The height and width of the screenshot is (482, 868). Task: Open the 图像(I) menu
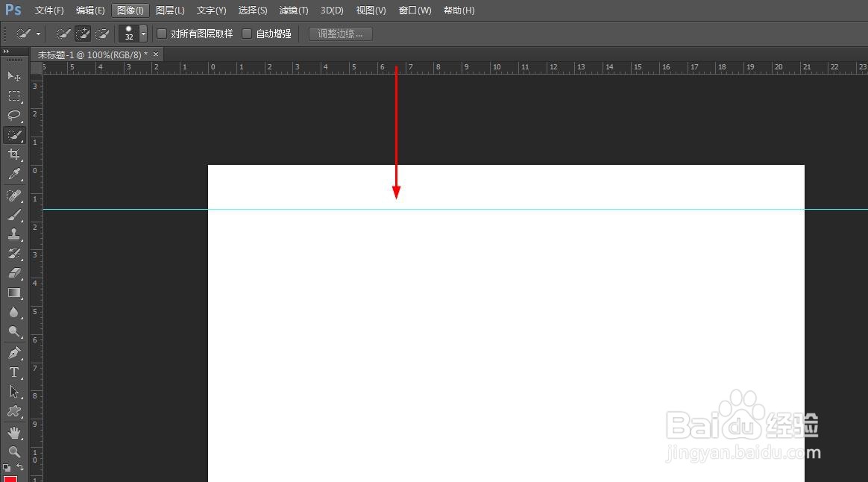pos(130,10)
